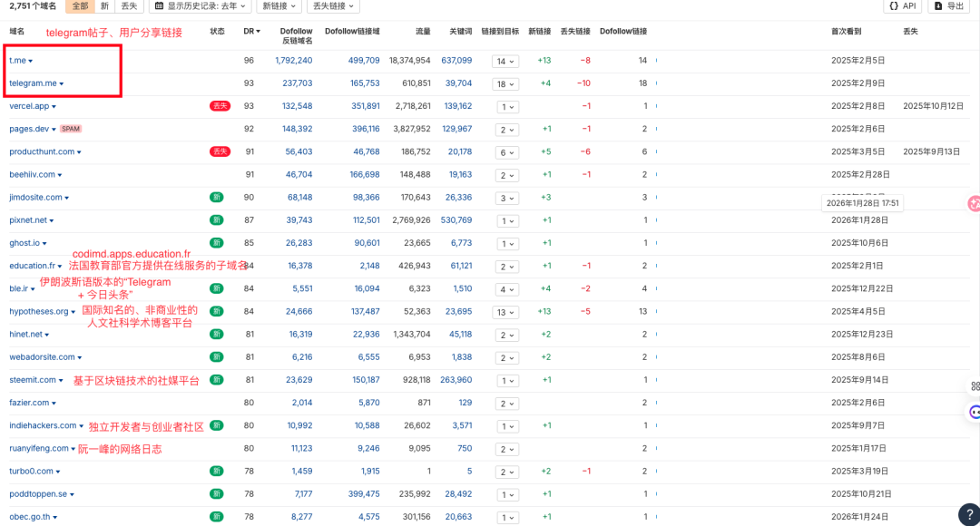The height and width of the screenshot is (526, 980).
Task: Switch to the 新 filter tab
Action: 104,7
